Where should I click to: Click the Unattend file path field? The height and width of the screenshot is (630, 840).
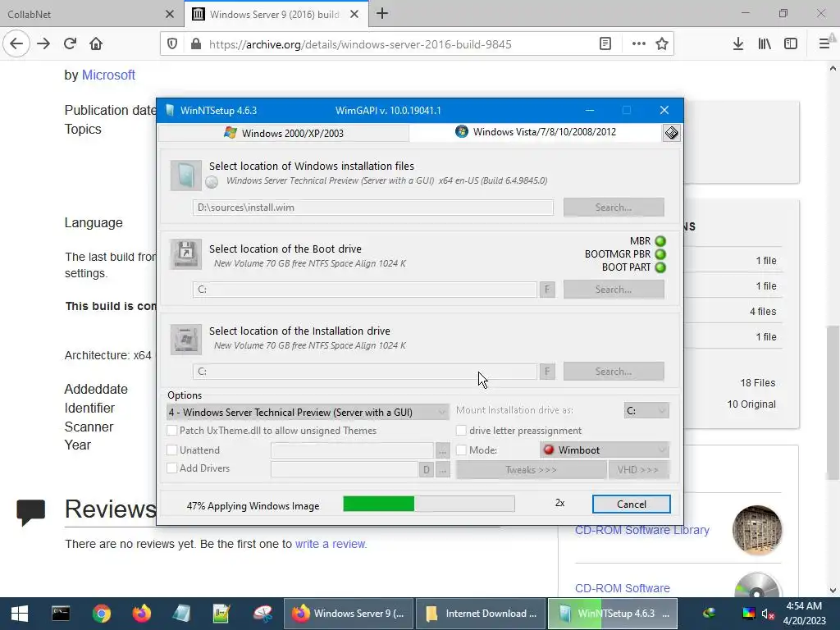click(x=352, y=450)
